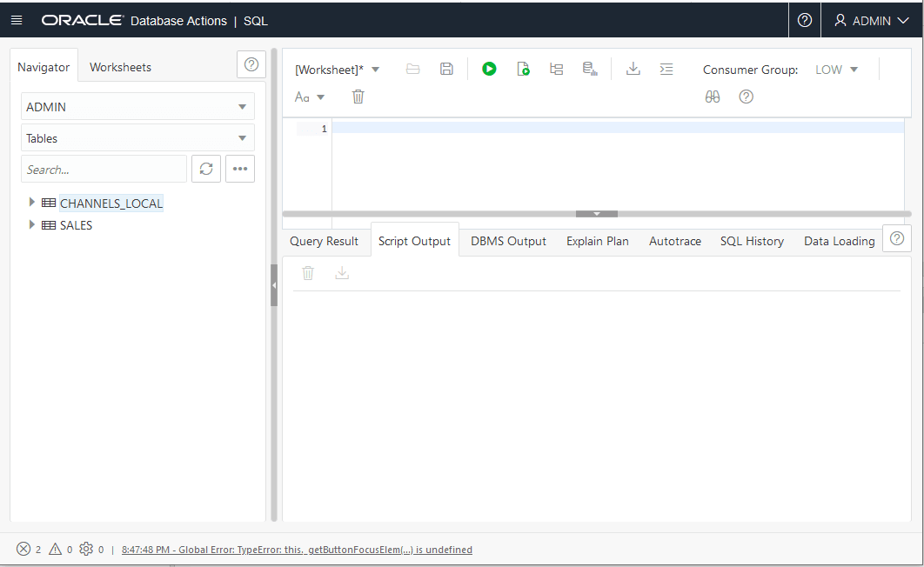Open the ADMIN user menu

coord(871,19)
